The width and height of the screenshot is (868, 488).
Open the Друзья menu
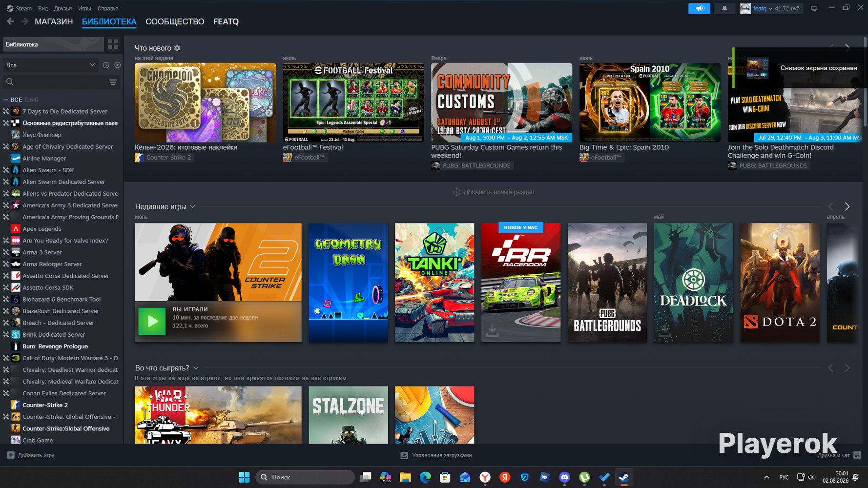(63, 8)
